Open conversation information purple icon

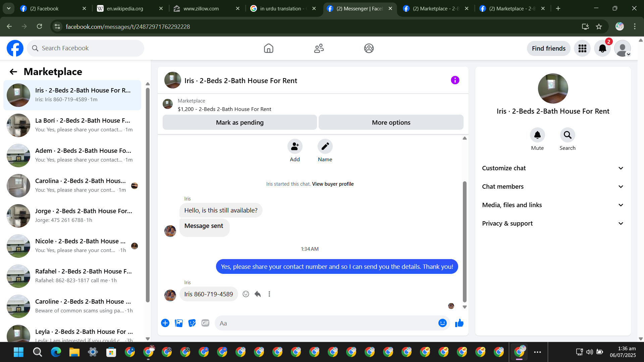pos(455,80)
